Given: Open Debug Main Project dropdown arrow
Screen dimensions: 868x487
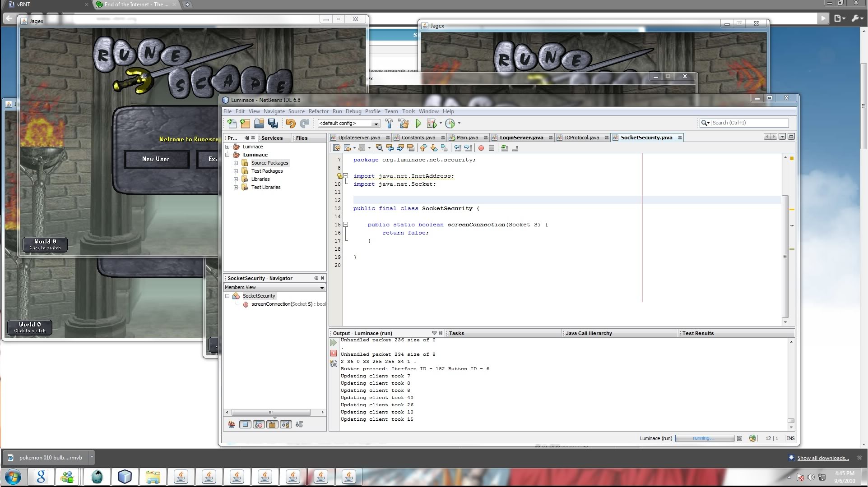Looking at the screenshot, I should pyautogui.click(x=441, y=123).
